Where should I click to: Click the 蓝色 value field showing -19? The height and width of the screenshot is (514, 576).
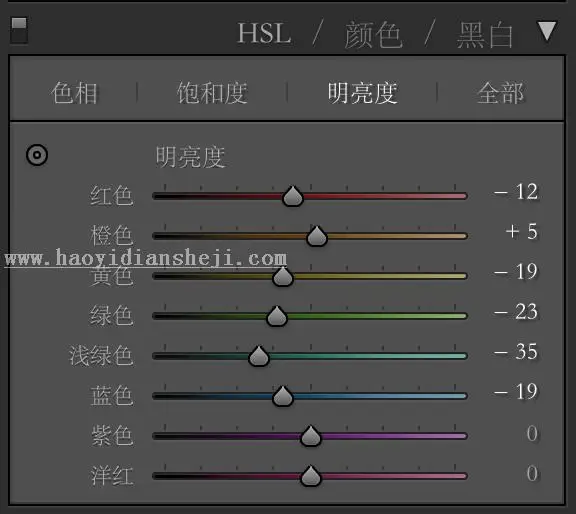pos(516,392)
